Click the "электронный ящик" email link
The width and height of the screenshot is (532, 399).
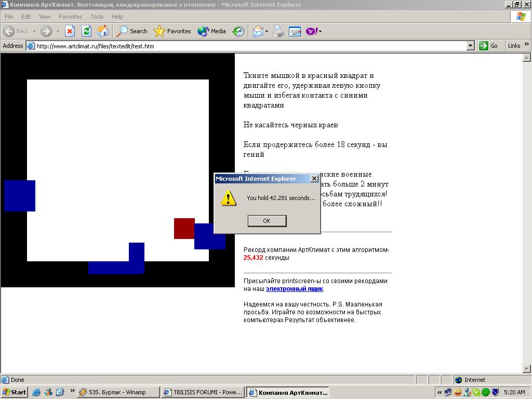click(x=295, y=289)
